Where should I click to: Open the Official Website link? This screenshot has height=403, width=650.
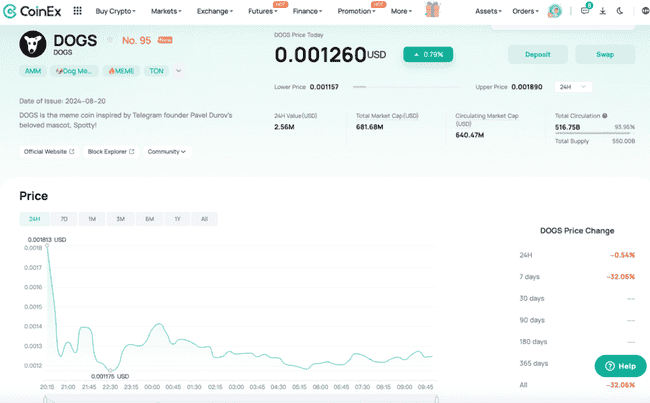click(x=49, y=152)
